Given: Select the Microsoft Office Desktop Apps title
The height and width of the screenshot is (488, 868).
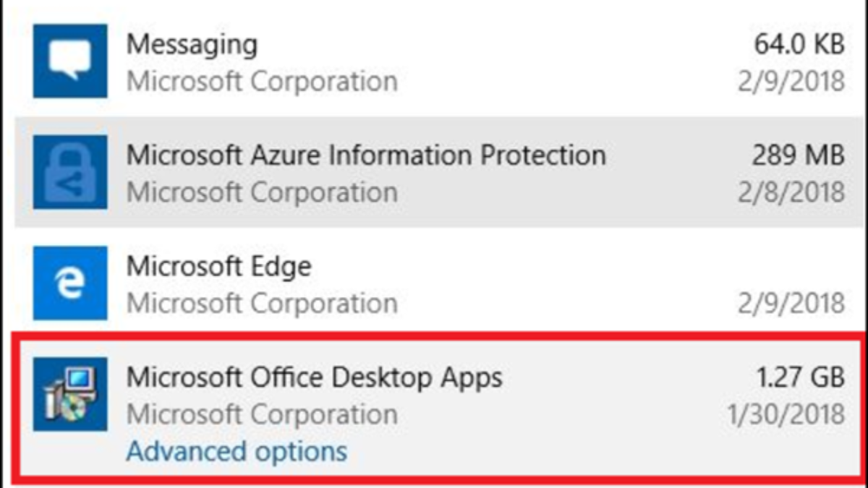Looking at the screenshot, I should point(314,377).
